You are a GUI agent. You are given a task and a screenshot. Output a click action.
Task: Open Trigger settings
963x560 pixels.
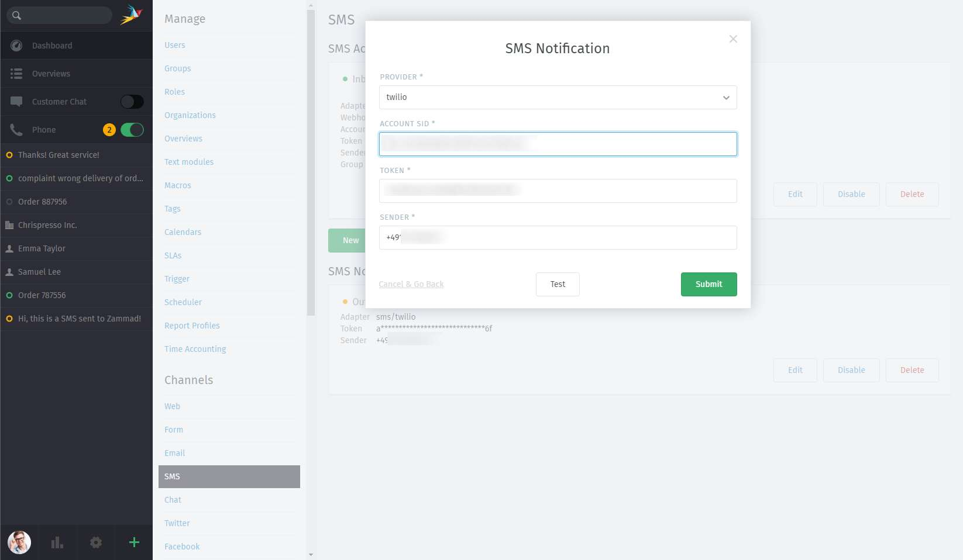[177, 279]
